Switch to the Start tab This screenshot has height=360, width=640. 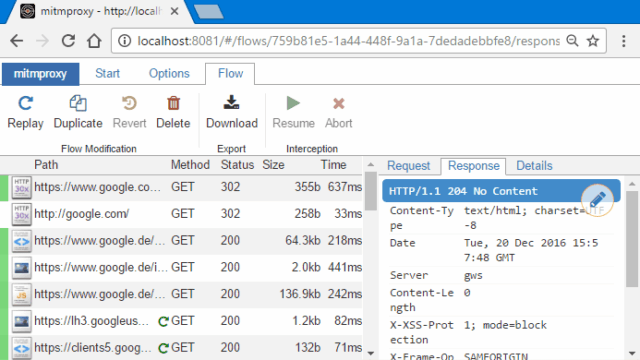click(107, 74)
